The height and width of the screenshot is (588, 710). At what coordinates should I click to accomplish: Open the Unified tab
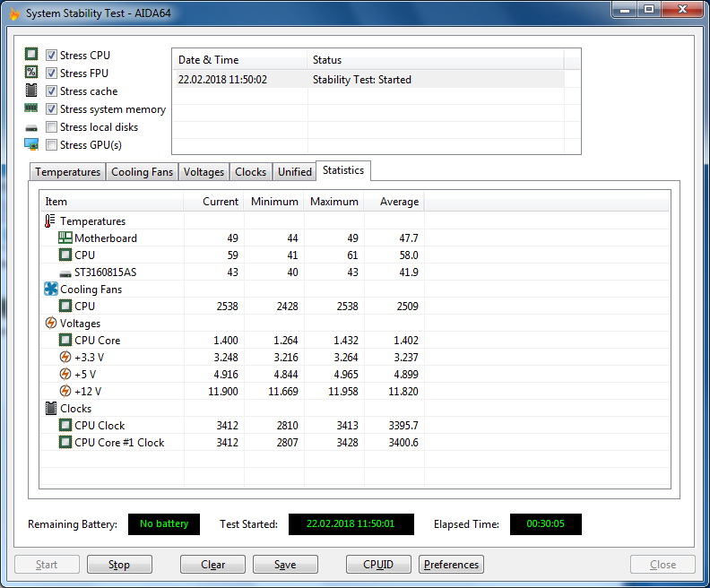295,172
